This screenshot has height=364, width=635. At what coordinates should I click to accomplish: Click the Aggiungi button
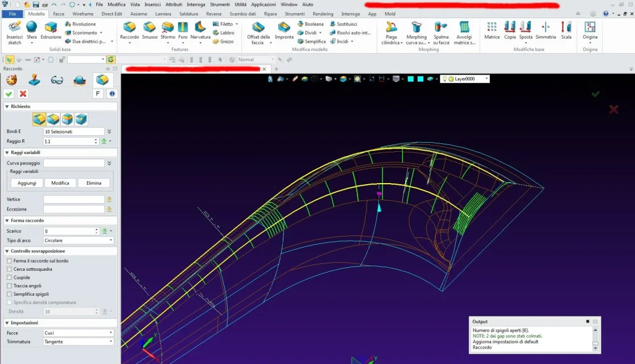point(27,183)
